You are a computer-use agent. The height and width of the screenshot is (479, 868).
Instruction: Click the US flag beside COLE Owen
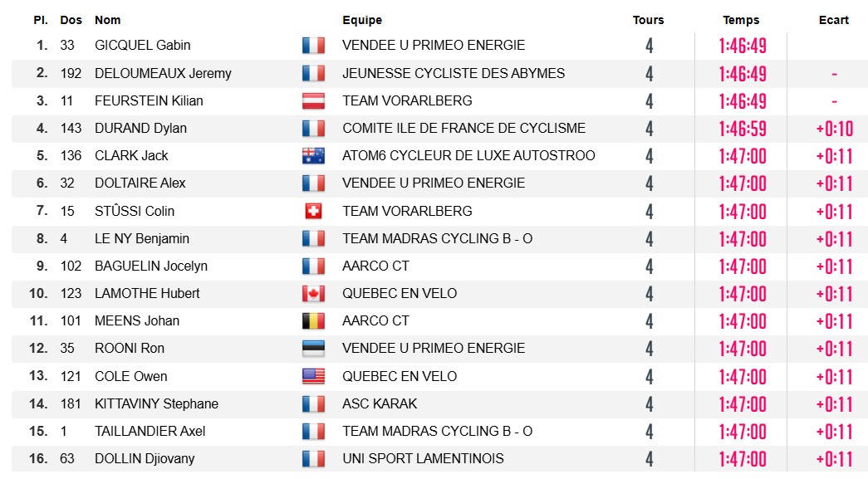[x=313, y=376]
